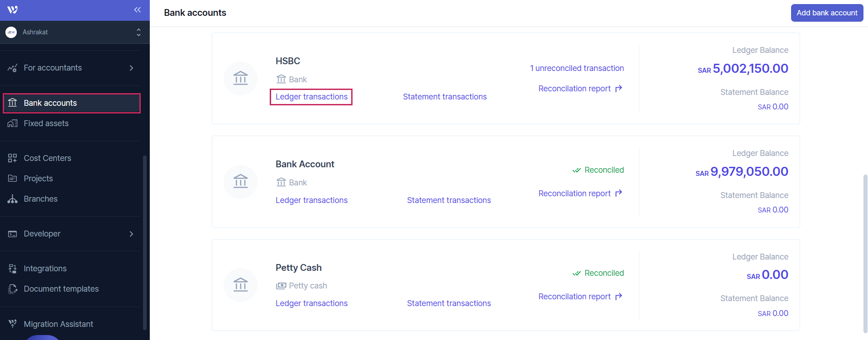Select Bank accounts in the sidebar
Screen dimensions: 868x340
click(50, 103)
